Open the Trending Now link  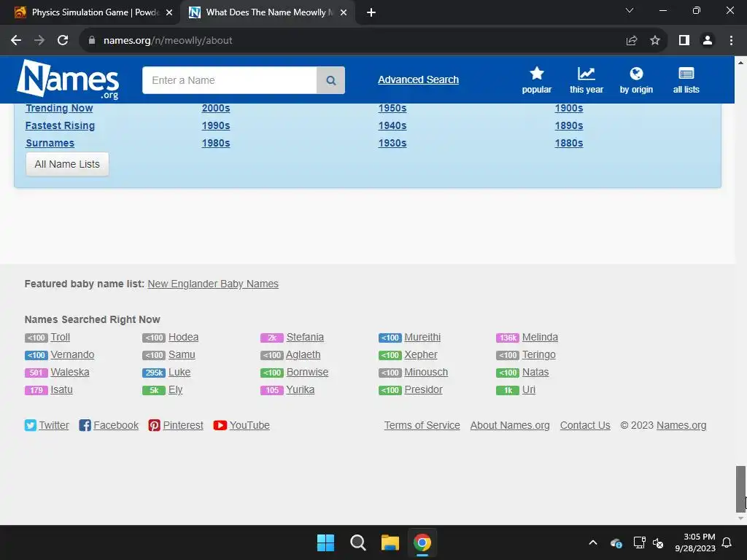coord(59,108)
